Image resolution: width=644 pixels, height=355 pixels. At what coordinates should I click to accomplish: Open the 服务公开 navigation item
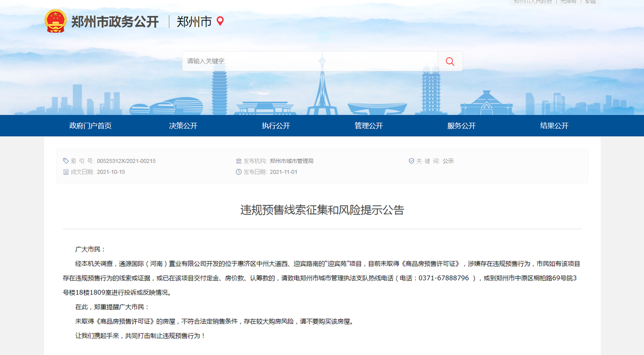click(462, 126)
